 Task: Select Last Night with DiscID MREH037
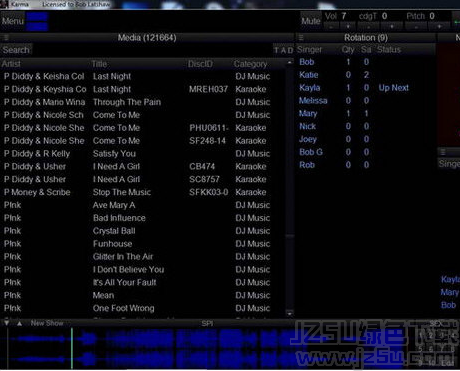143,89
